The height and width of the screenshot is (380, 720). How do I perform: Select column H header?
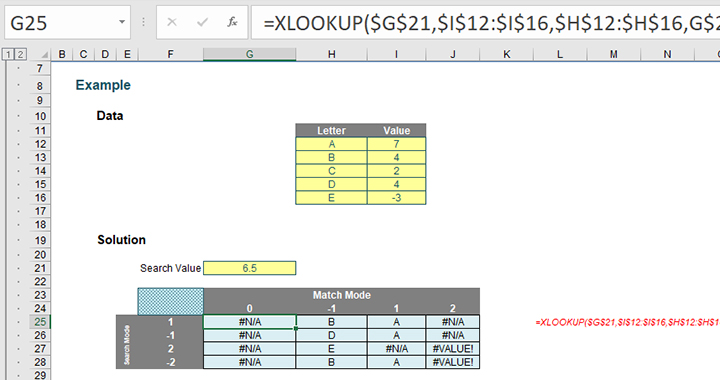331,54
